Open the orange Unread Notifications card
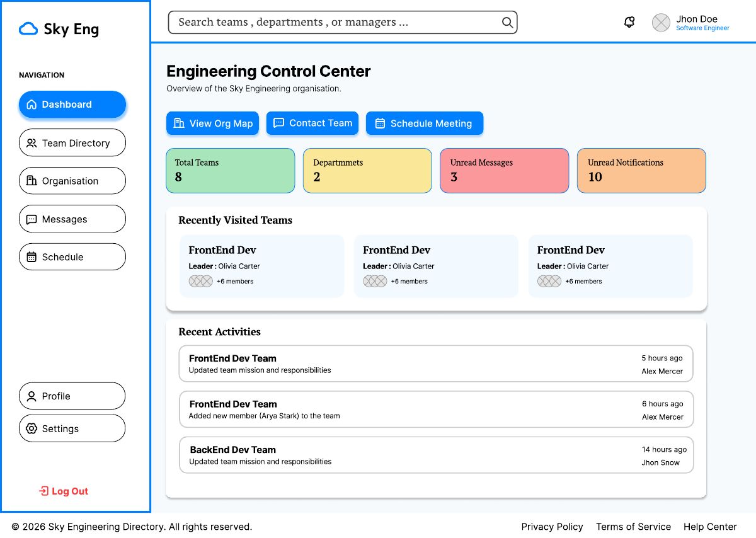Viewport: 756px width, 538px height. pos(641,171)
